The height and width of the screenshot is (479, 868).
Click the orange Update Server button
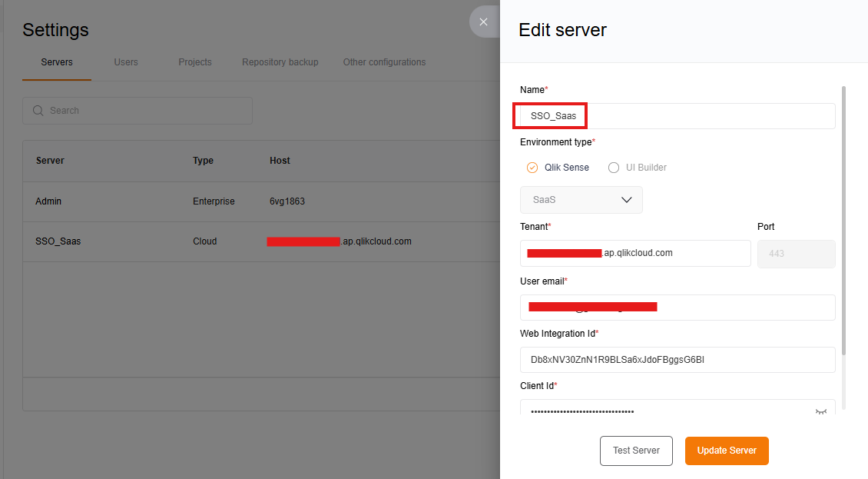click(727, 451)
